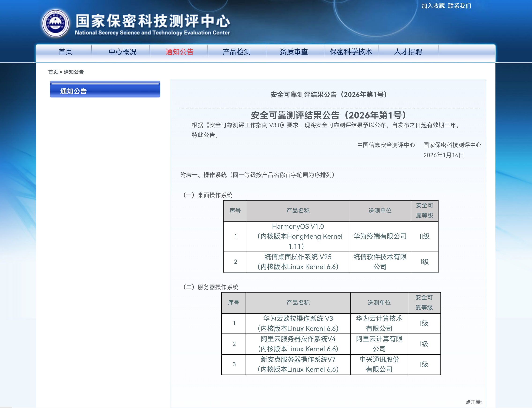Open the 保密科学技术 menu item
The width and height of the screenshot is (532, 408).
tap(351, 52)
